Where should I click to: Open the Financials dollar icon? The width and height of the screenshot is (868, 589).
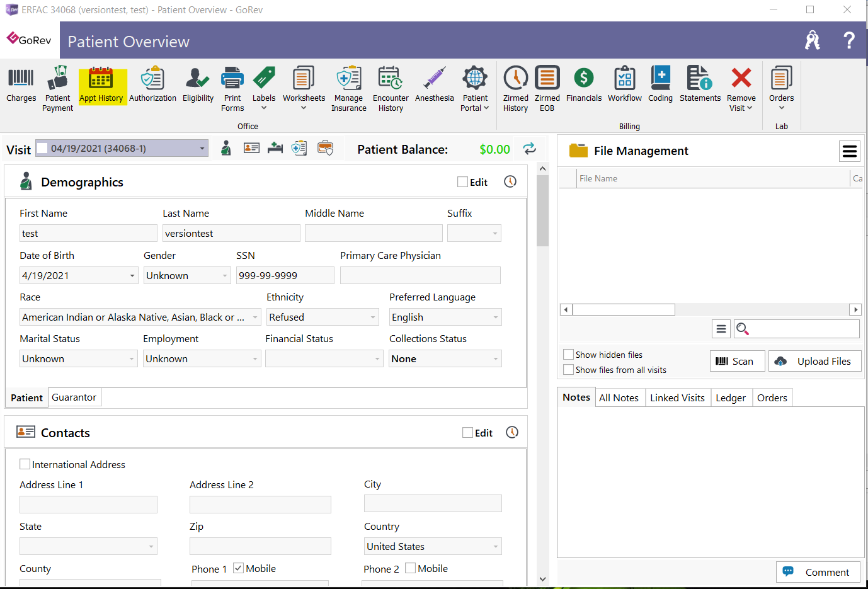(584, 85)
